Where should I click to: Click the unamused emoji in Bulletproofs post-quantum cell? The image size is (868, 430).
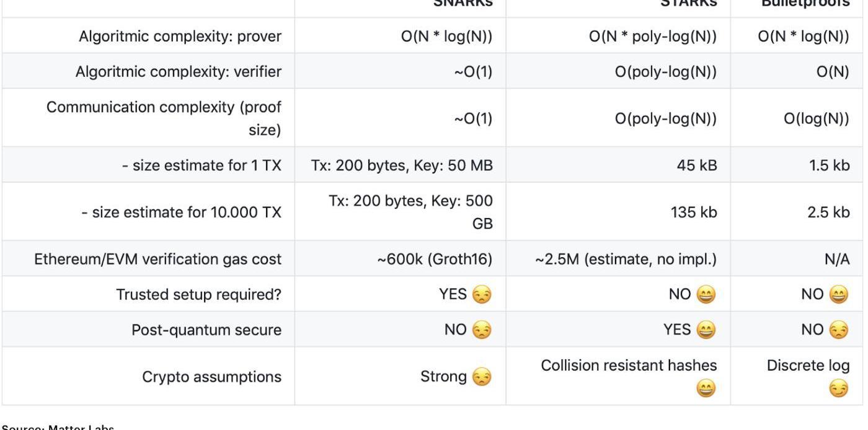click(839, 330)
